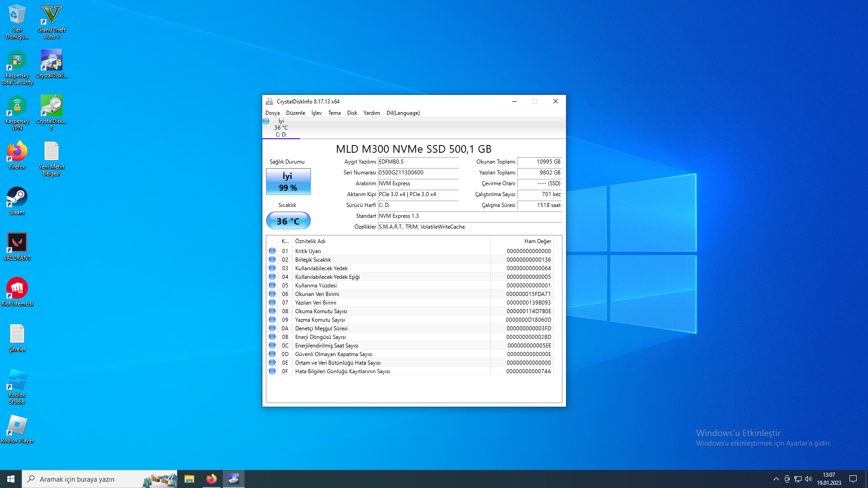
Task: Open the Dosya menu
Action: coord(272,113)
